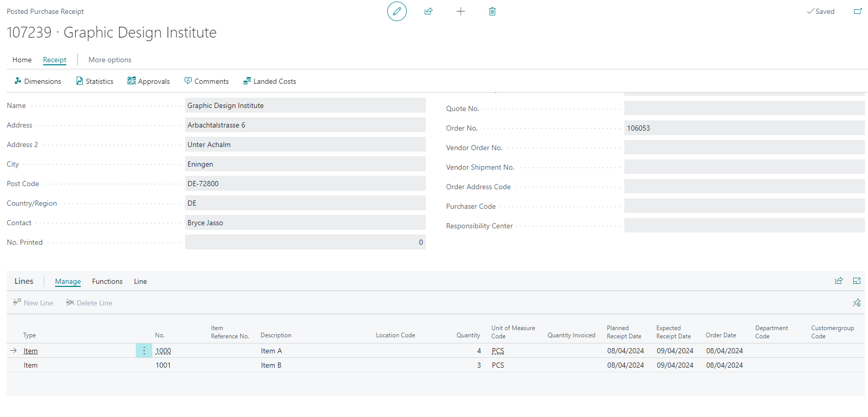
Task: Share the Lines section via icon
Action: [839, 281]
